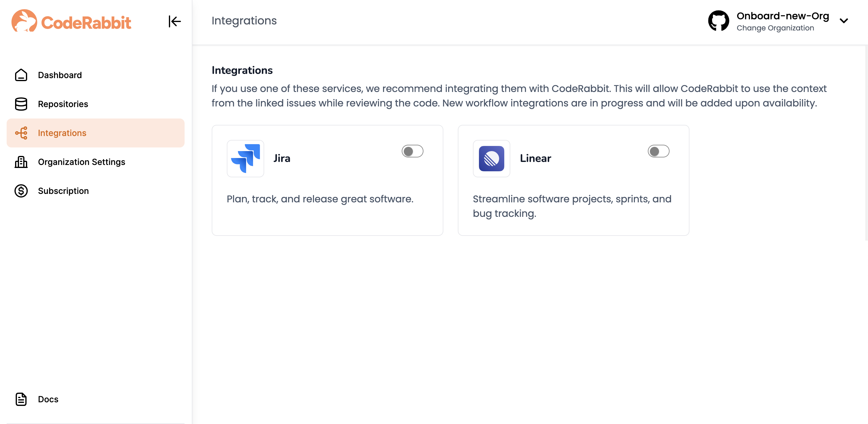Click the Organization Settings building icon
Screen dimensions: 868x424
tap(21, 162)
